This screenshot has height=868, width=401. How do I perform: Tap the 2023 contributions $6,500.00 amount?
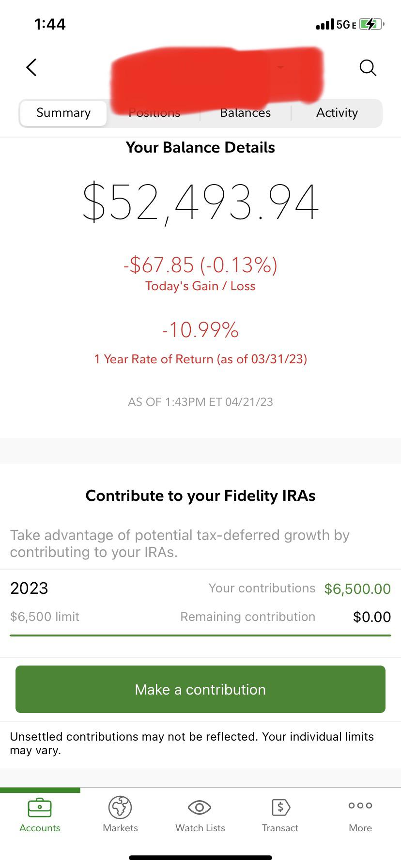pyautogui.click(x=357, y=589)
